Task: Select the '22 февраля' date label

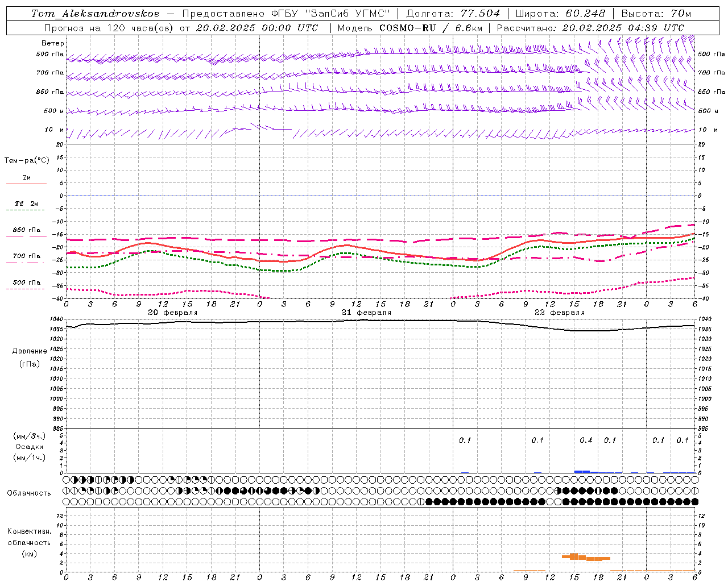Action: [560, 313]
